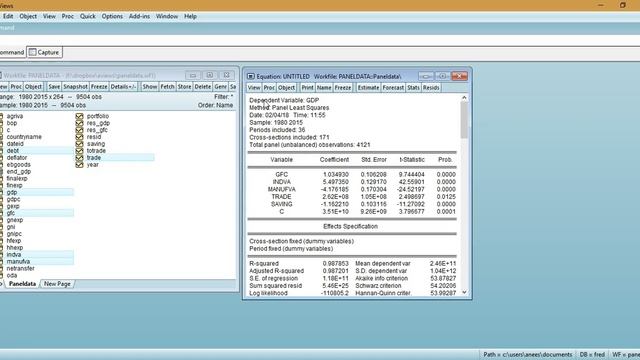The image size is (640, 360).
Task: Open the Object menu
Action: (x=28, y=16)
